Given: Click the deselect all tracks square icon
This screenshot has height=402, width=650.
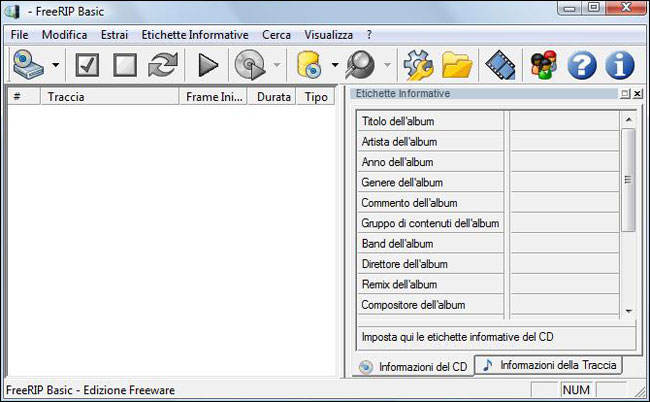Looking at the screenshot, I should click(124, 66).
